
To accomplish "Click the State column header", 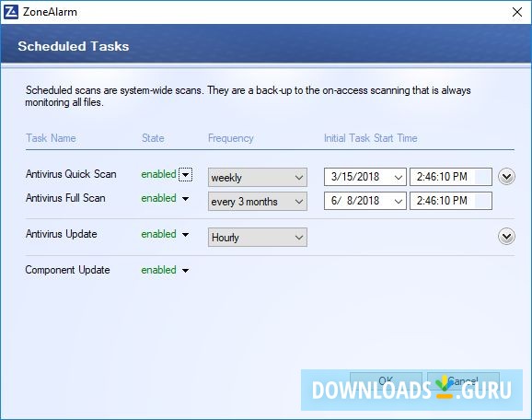I will (153, 138).
